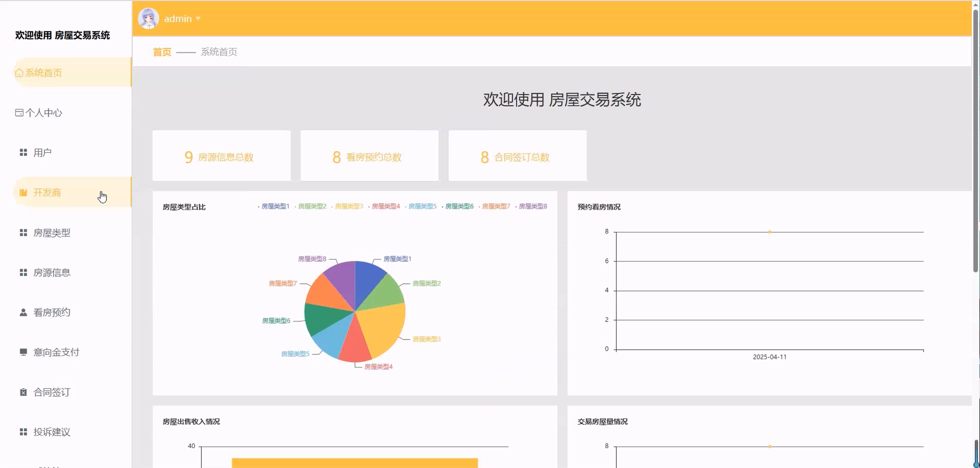The image size is (980, 468).
Task: Click the person icon beside 看房预约
Action: pyautogui.click(x=23, y=313)
